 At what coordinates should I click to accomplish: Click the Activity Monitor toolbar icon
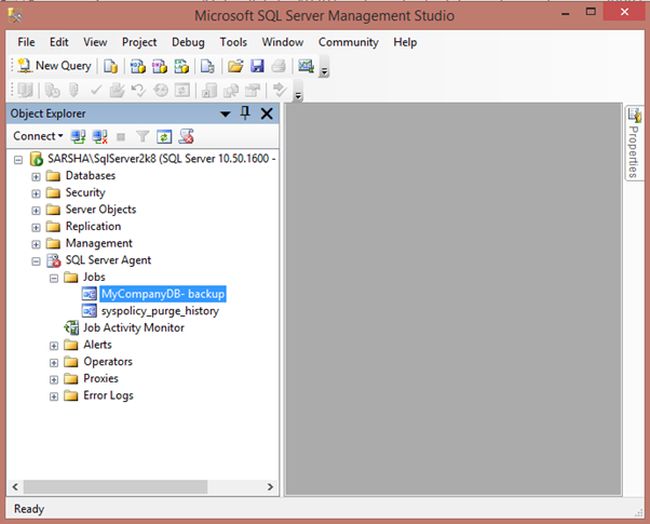[x=306, y=66]
